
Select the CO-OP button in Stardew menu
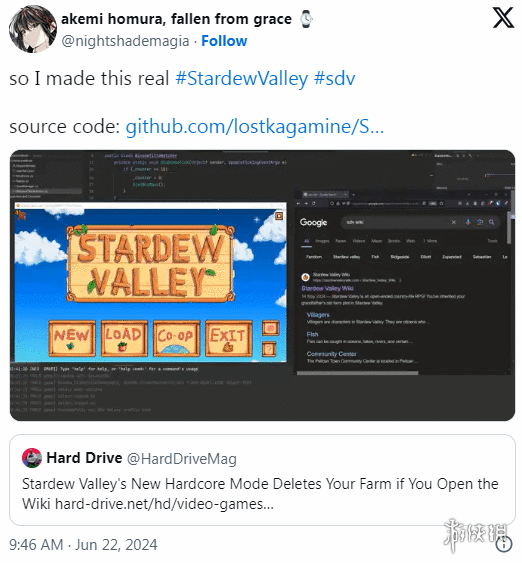[176, 338]
